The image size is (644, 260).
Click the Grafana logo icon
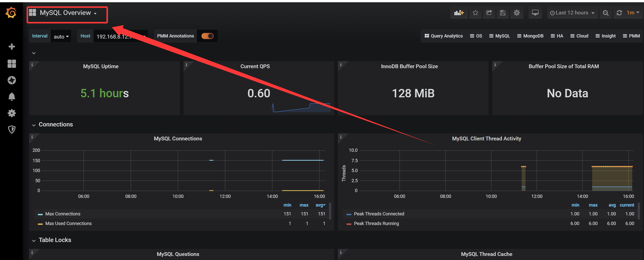[11, 13]
